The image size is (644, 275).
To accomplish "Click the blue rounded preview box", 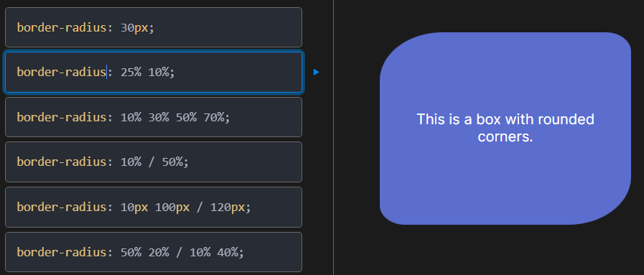I will point(505,129).
